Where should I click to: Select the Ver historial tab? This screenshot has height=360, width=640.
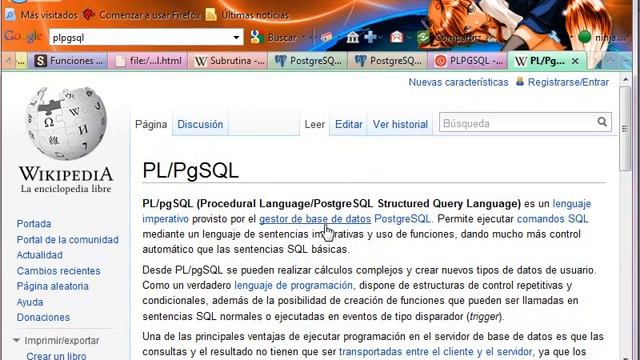pos(400,124)
